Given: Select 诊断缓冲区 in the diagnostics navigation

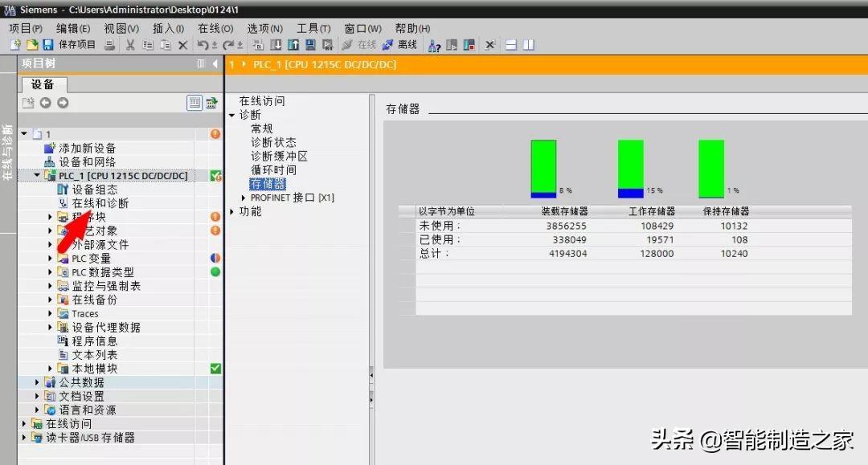Looking at the screenshot, I should [x=279, y=157].
